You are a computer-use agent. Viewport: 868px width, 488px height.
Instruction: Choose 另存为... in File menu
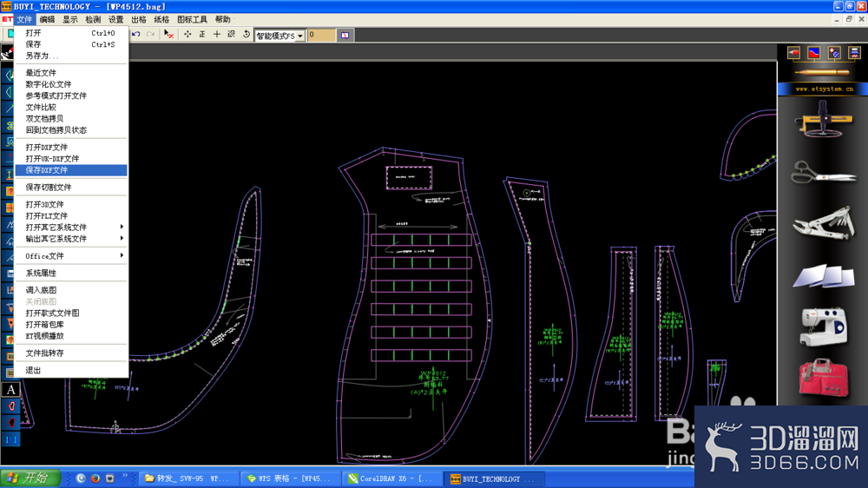[71, 56]
